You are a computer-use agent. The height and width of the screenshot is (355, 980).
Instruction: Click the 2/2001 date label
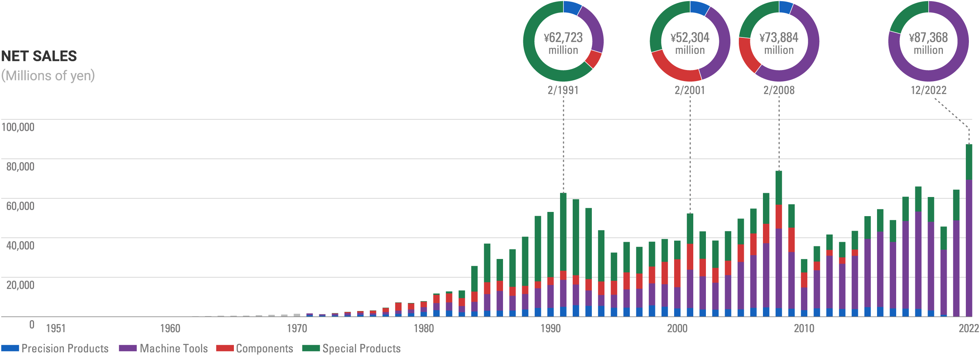click(x=690, y=90)
